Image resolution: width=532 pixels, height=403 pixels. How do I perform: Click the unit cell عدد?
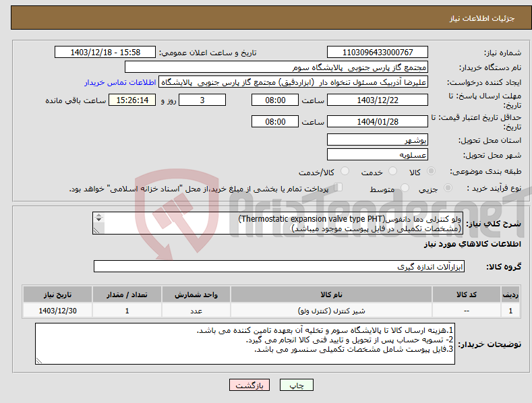(196, 311)
